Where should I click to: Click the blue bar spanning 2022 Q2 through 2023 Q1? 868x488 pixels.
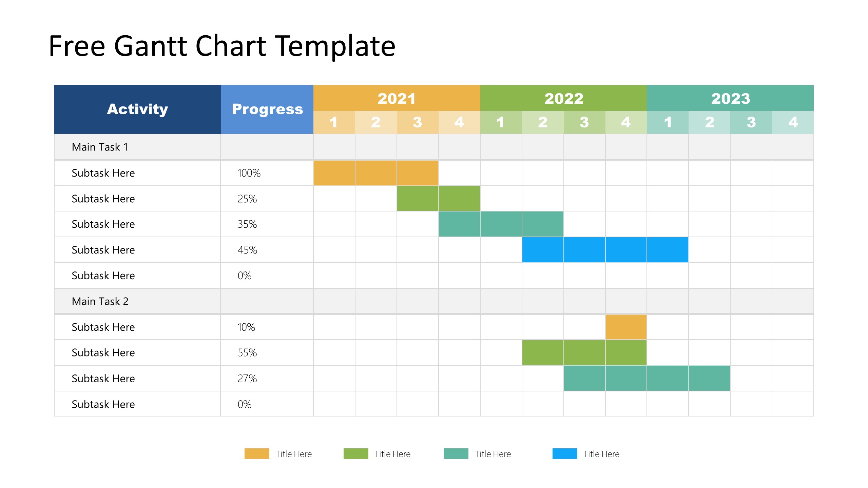point(602,250)
